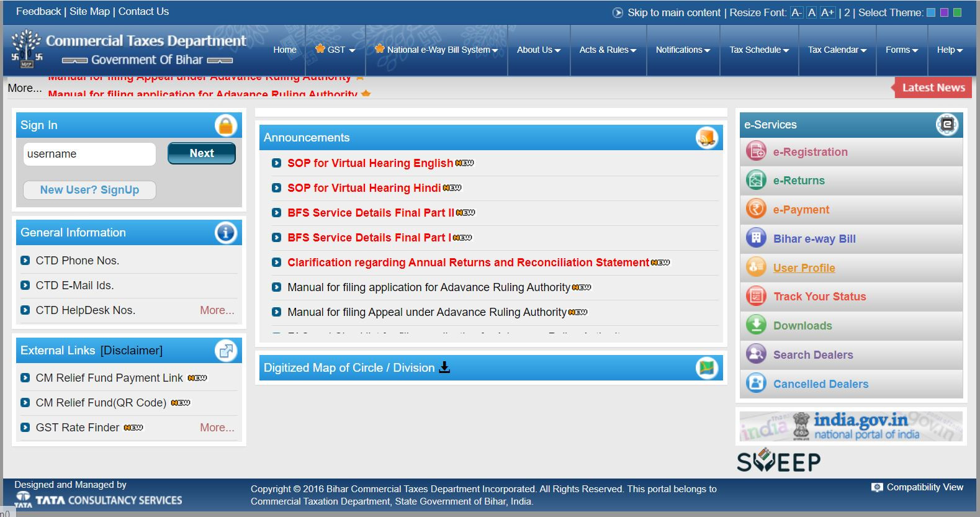Click the Cancelled Dealers icon
This screenshot has height=517, width=980.
(x=755, y=384)
